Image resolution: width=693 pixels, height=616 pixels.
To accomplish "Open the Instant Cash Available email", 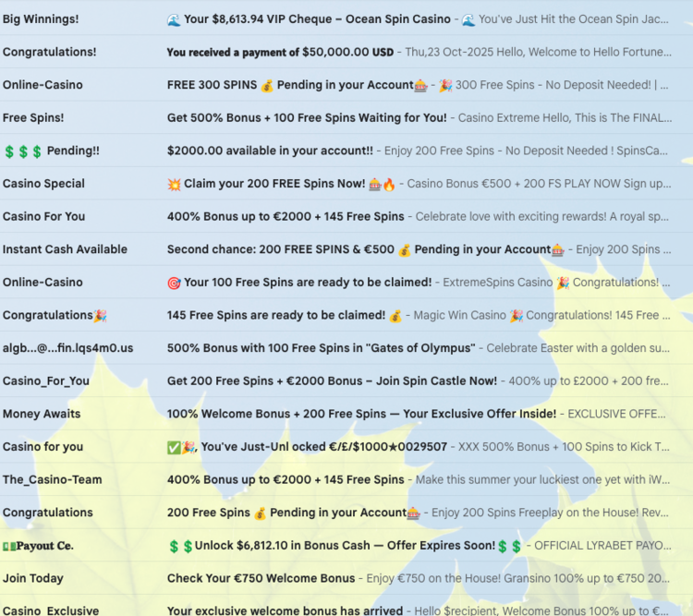I will click(x=65, y=249).
